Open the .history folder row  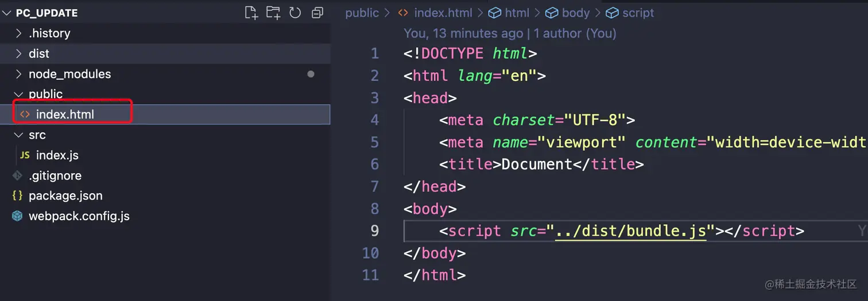click(165, 33)
